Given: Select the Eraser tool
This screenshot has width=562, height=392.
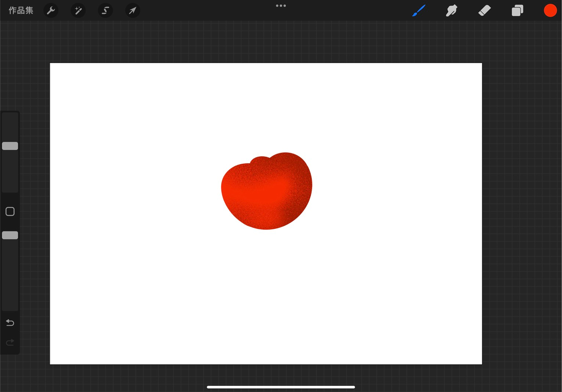Looking at the screenshot, I should tap(484, 11).
